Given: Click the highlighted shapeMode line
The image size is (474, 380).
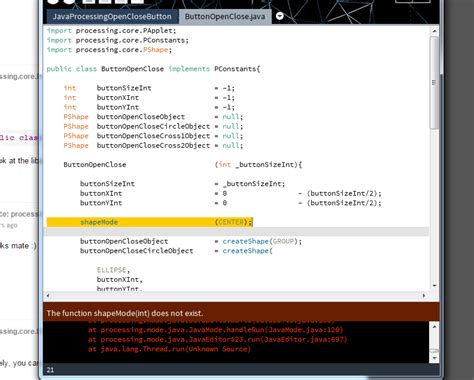Looking at the screenshot, I should click(150, 222).
